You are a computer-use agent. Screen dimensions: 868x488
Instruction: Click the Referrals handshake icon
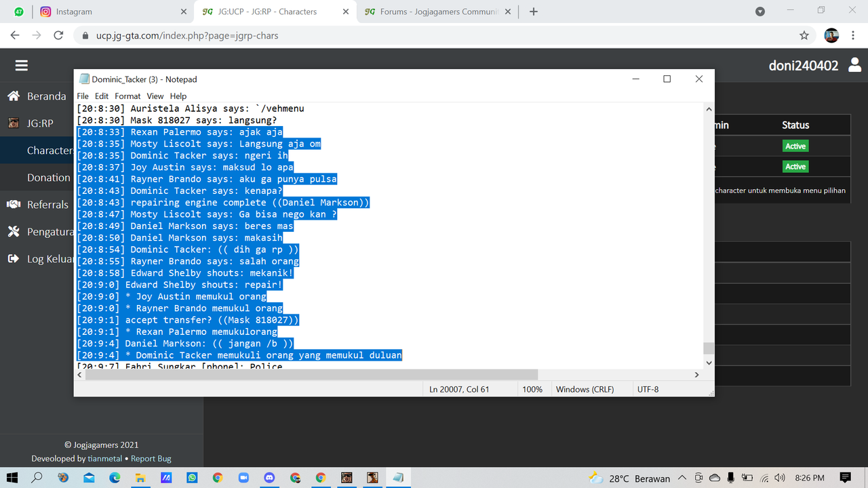(x=14, y=205)
